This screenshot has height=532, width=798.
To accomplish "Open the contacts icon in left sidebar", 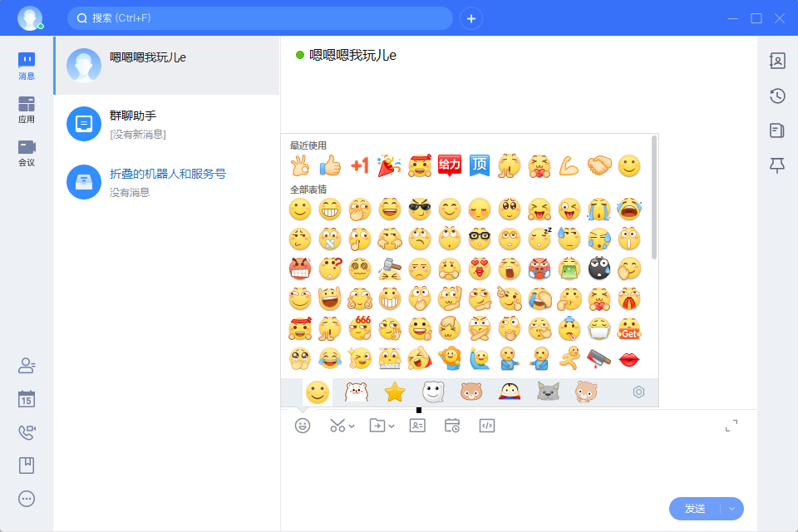I will 27,366.
